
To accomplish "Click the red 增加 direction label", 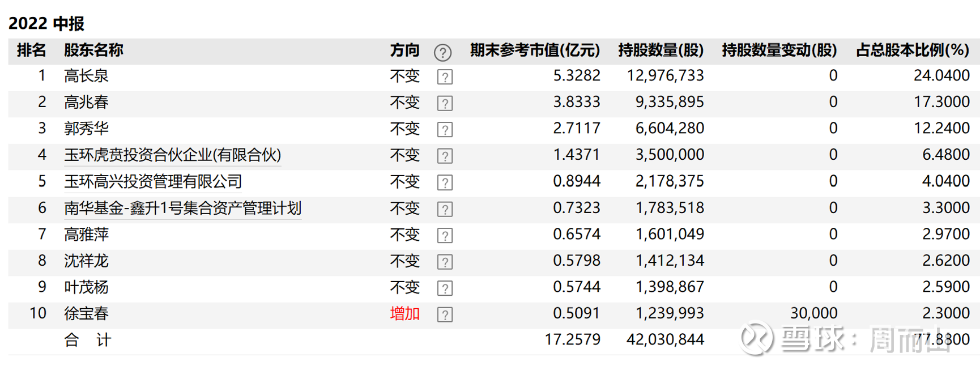I will click(404, 313).
